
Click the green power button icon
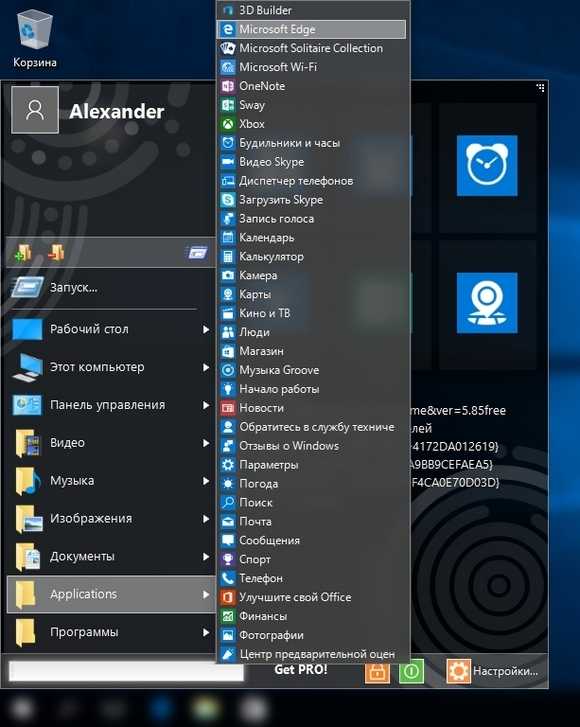point(412,671)
